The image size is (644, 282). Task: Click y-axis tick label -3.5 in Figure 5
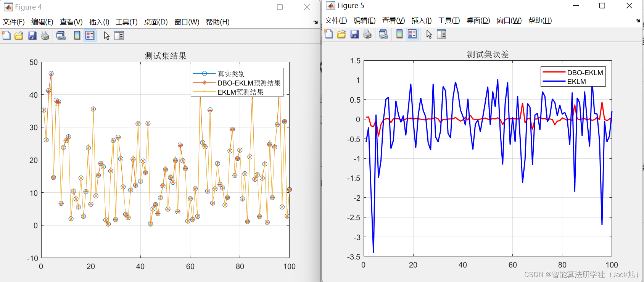354,257
